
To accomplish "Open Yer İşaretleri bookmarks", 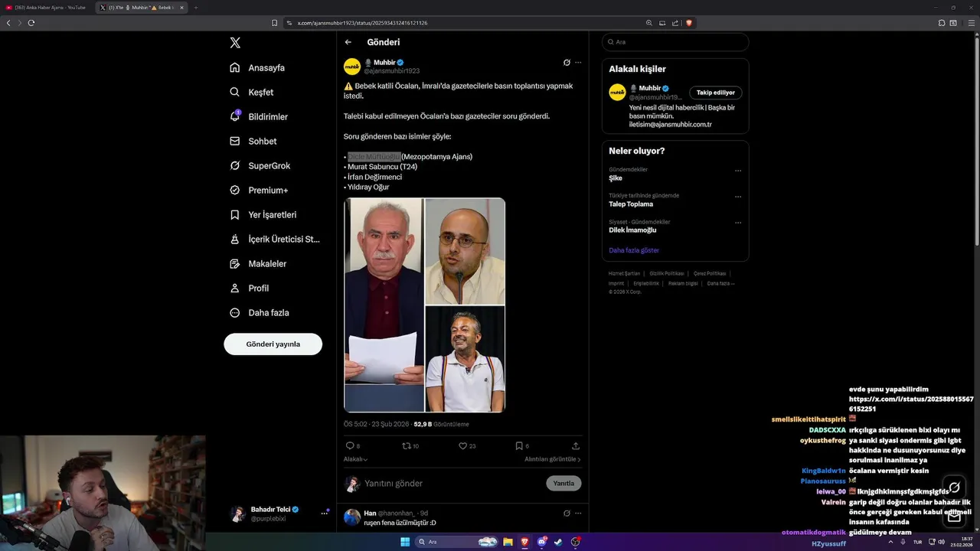I will pos(263,214).
